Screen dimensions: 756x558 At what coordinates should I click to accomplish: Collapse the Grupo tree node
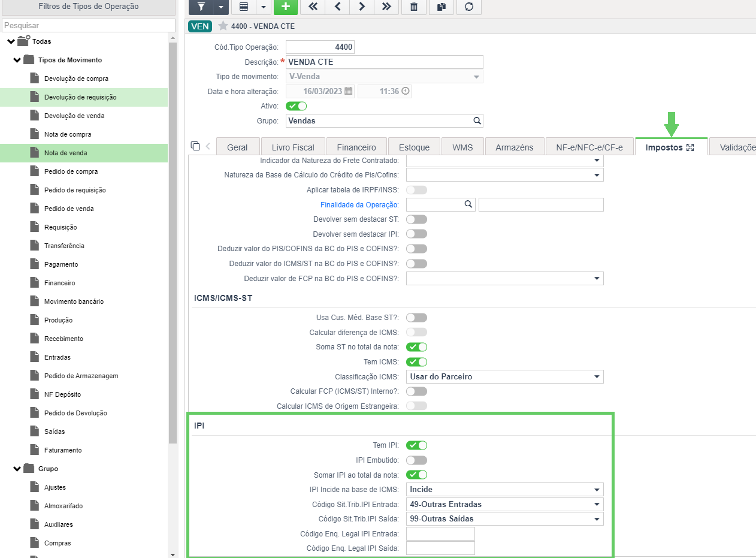tap(17, 469)
